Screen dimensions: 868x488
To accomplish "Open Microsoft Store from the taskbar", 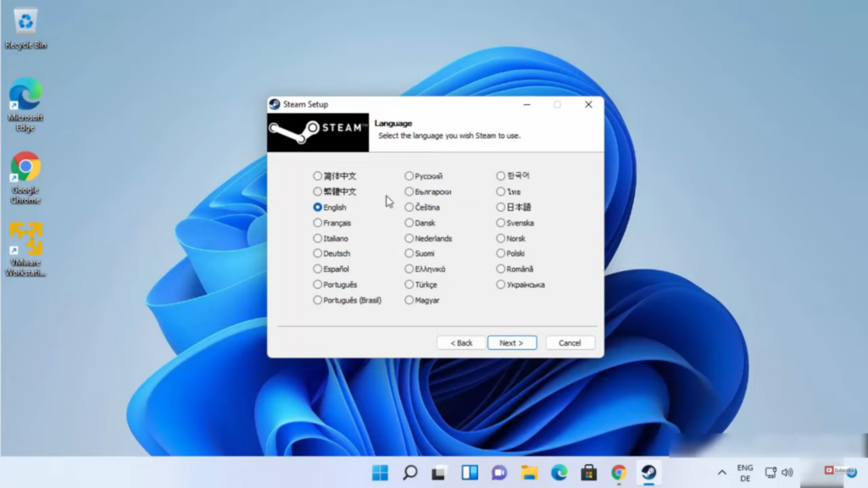I will tap(588, 473).
